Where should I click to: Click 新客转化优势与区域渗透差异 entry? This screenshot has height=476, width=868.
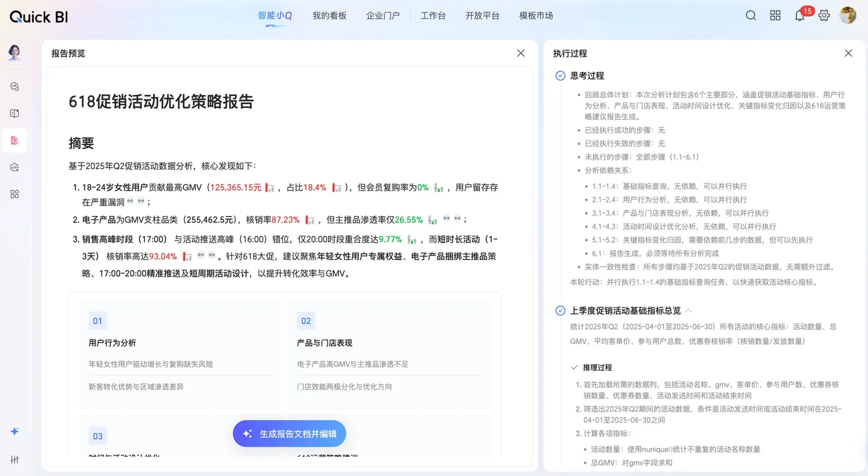pos(136,387)
